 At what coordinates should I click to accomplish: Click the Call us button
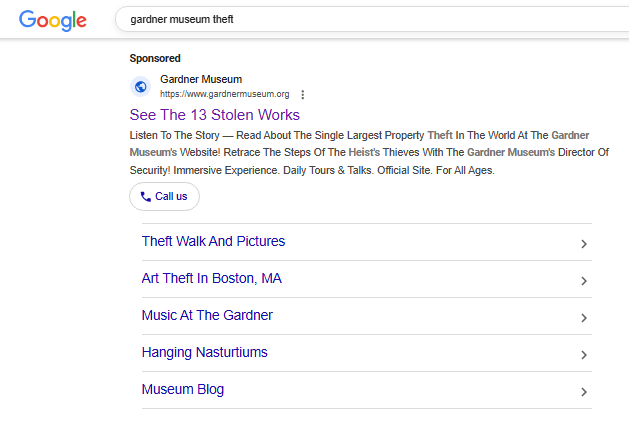coord(164,196)
